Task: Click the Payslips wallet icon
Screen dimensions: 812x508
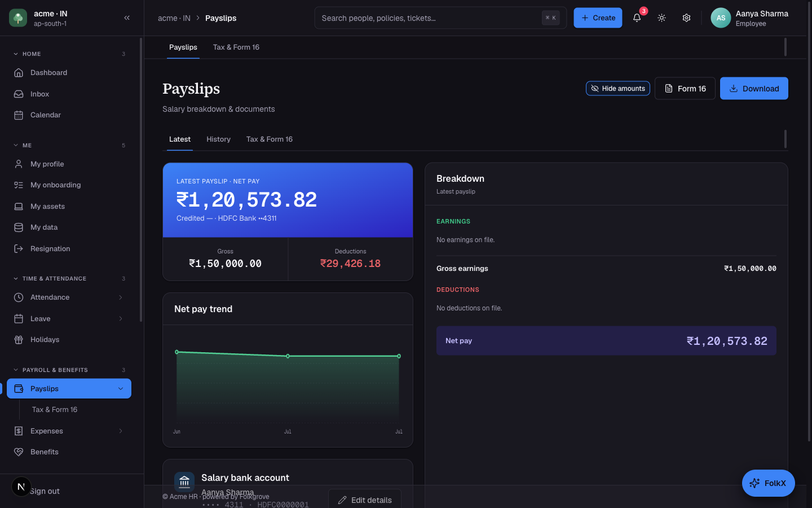Action: 19,389
